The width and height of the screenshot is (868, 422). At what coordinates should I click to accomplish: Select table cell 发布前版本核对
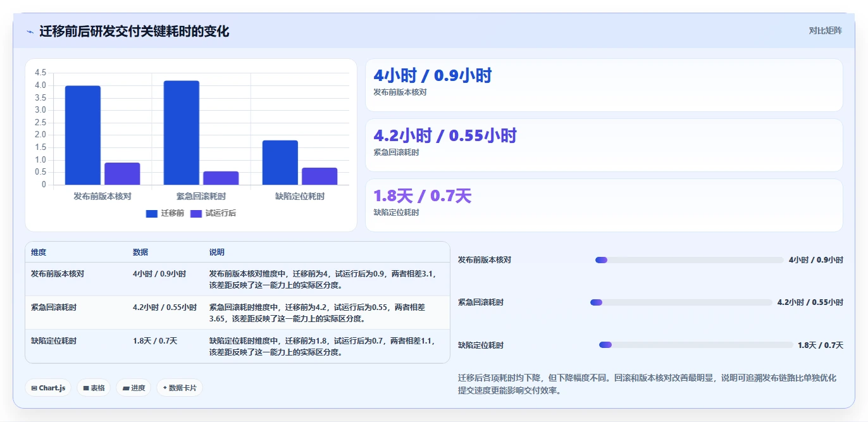coord(58,274)
